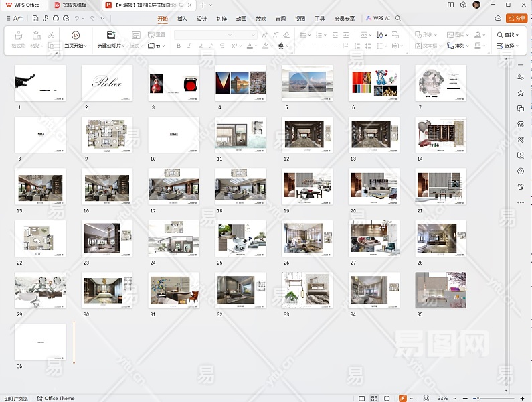Viewport: 532px width, 402px height.
Task: Click the help question mark sidebar icon
Action: pos(521,171)
